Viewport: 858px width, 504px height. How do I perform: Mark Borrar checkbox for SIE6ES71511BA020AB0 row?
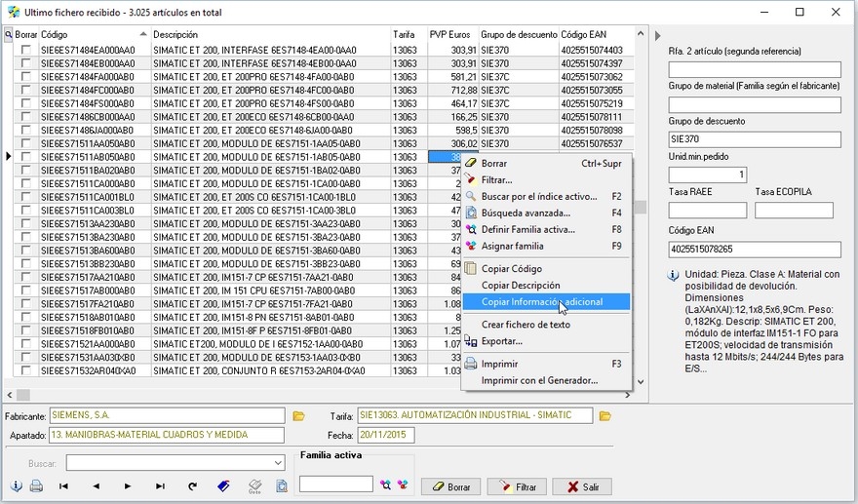coord(26,171)
